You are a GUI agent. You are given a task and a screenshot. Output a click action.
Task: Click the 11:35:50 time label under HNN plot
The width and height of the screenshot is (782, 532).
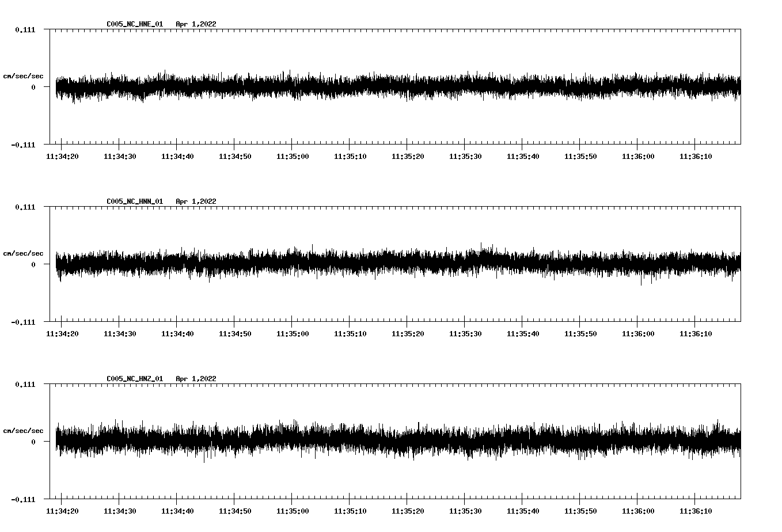click(580, 334)
